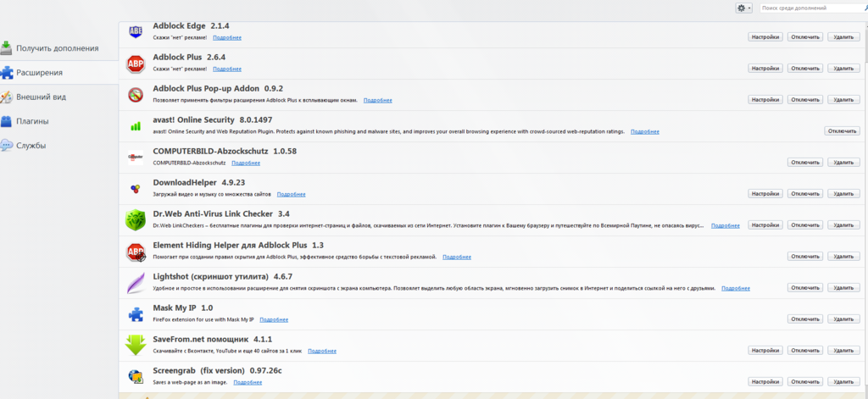Remove Adblock Plus 2.6.4
This screenshot has height=399, width=868.
pos(843,69)
